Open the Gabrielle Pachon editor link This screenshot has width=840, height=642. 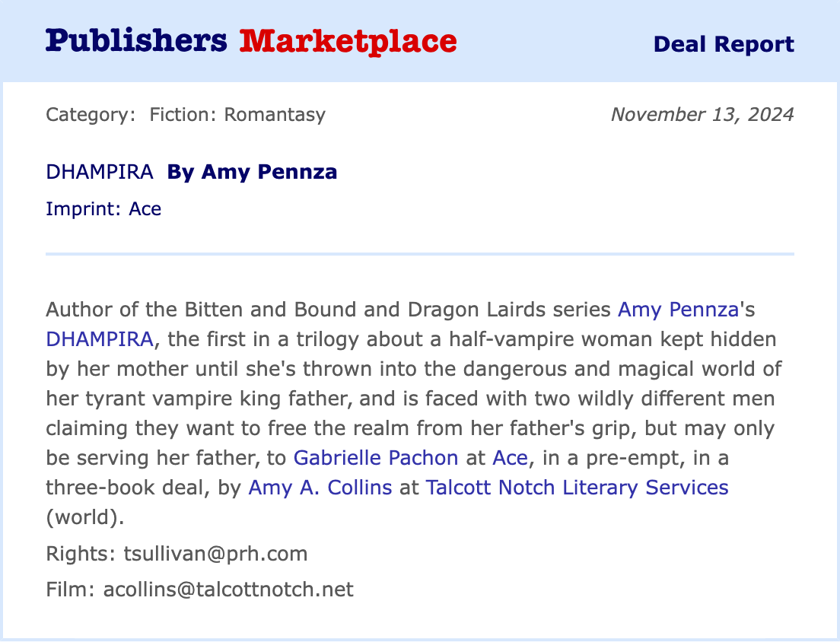coord(376,458)
